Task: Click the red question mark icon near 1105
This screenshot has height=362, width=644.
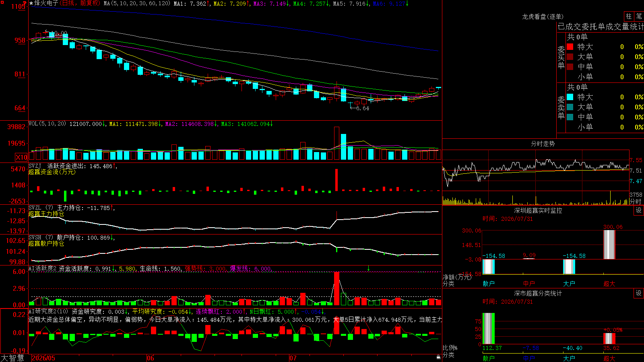Action: click(25, 3)
